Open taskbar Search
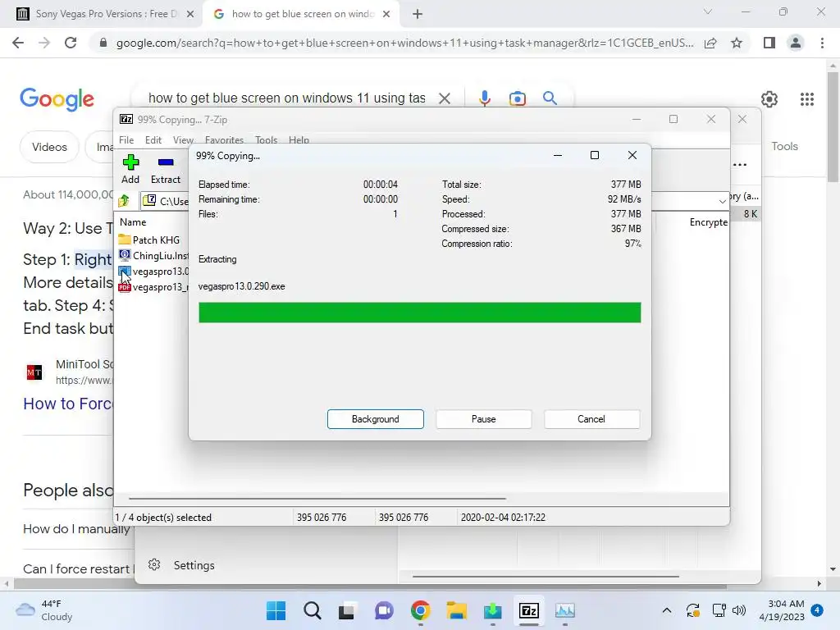The image size is (840, 630). [312, 610]
